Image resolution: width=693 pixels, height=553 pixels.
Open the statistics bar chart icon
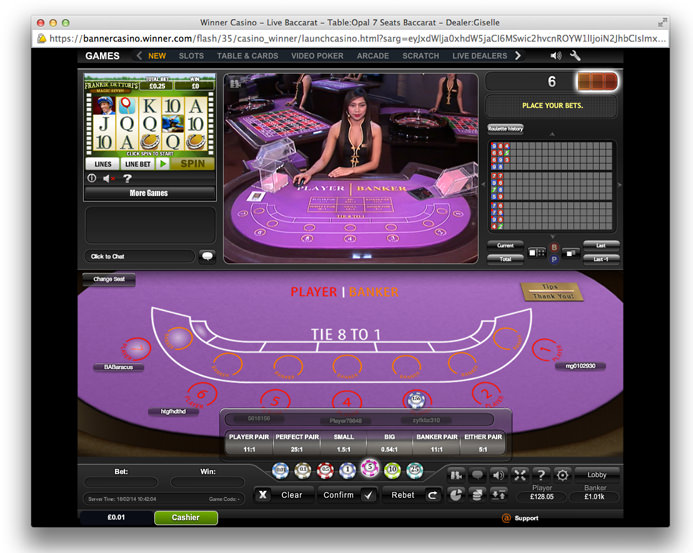pos(456,475)
